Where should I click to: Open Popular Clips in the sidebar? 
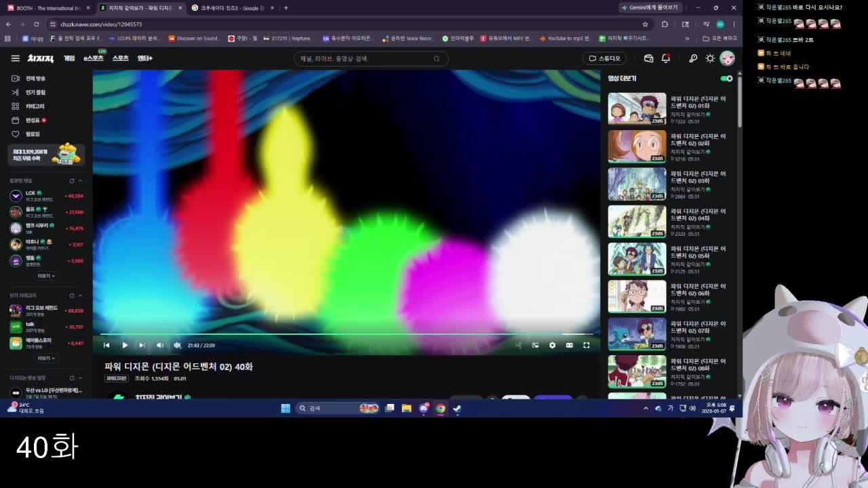pos(29,92)
